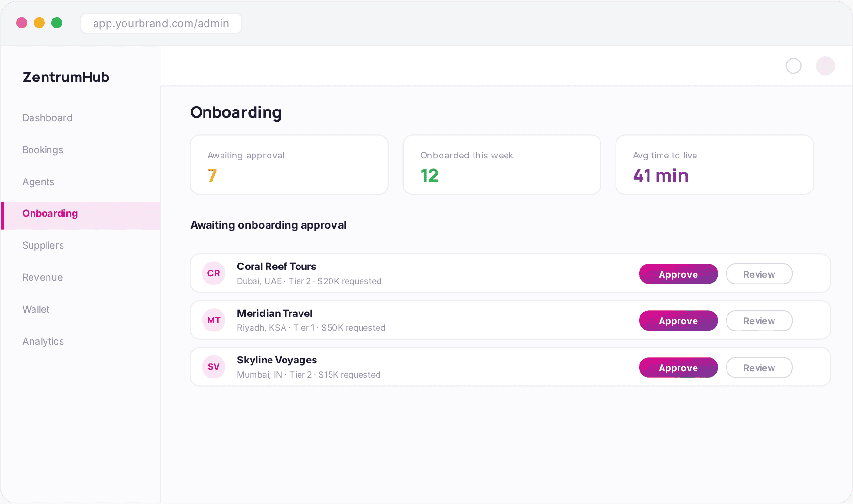
Task: Click the Onboarding page title
Action: click(x=236, y=112)
